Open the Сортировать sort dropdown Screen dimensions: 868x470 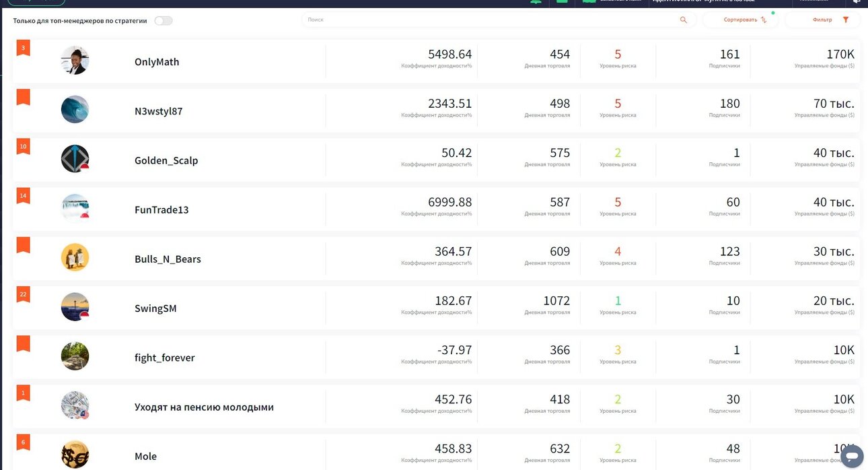coord(740,20)
